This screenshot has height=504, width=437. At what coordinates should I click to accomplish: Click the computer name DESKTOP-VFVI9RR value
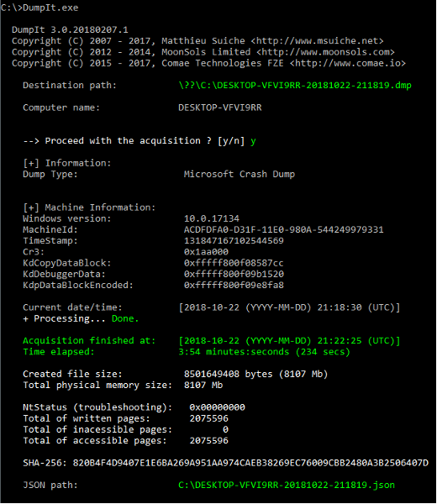pyautogui.click(x=220, y=108)
